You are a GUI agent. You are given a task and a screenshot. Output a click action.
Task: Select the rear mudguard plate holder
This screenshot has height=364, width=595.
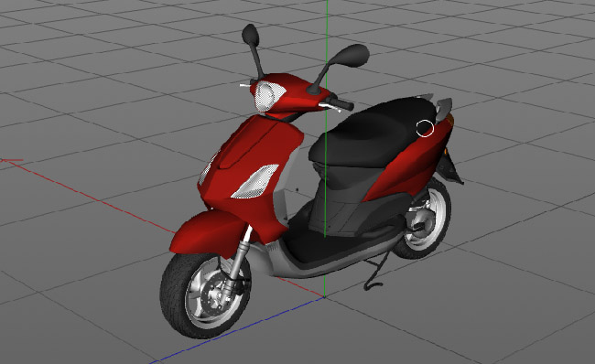(450, 167)
